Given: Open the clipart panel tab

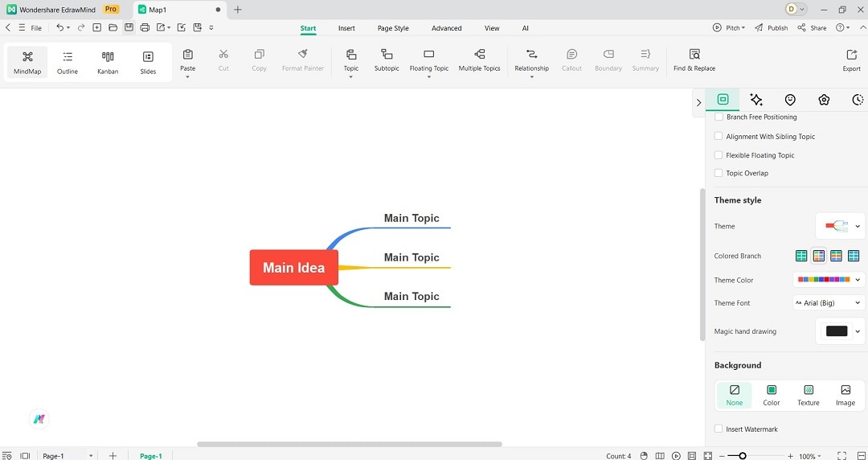Looking at the screenshot, I should pyautogui.click(x=824, y=100).
